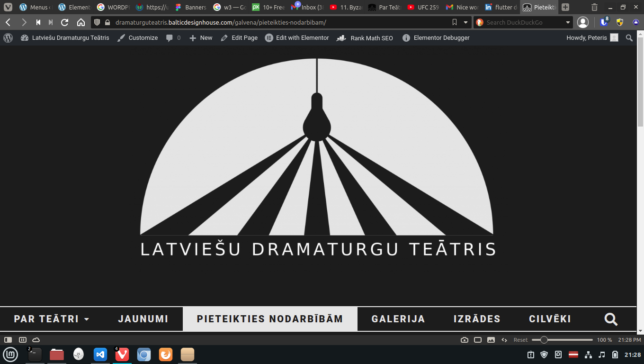Open PIETEIKTIES NODARBĪBĀM menu item
The width and height of the screenshot is (644, 364).
(270, 319)
